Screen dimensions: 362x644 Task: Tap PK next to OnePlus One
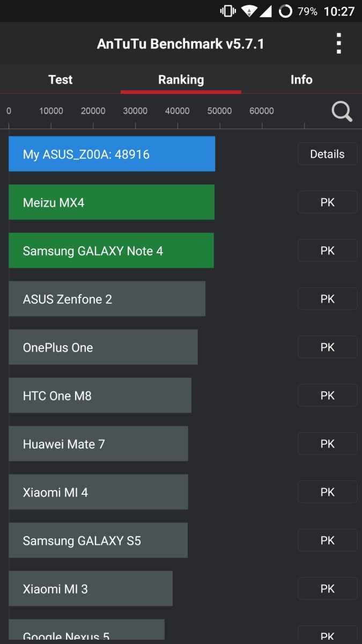(327, 347)
